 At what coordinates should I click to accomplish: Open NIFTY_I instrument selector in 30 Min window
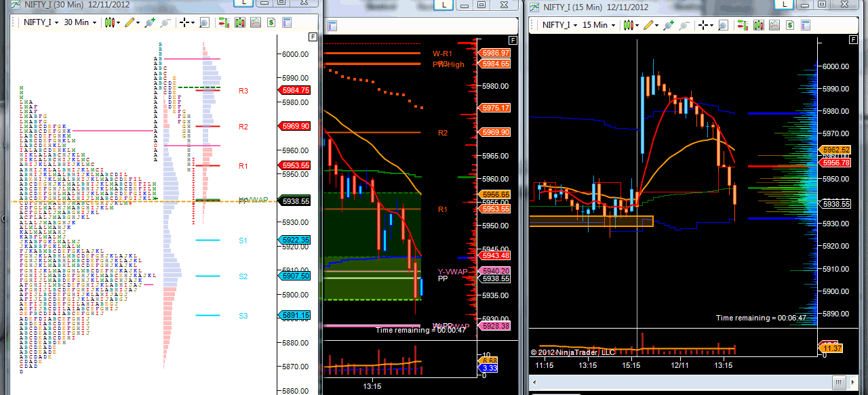coord(41,22)
